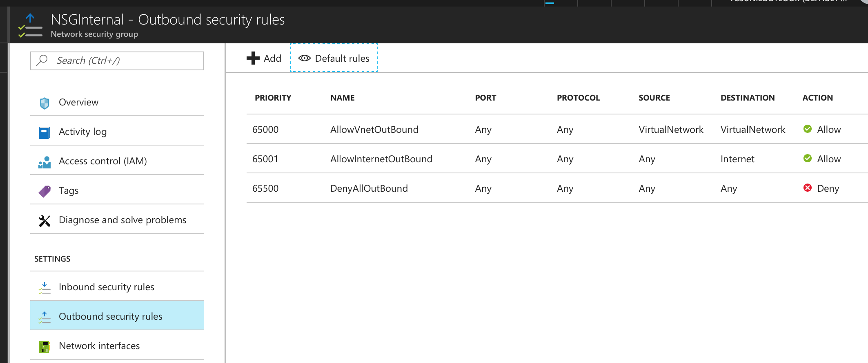
Task: Click the Outbound security rules icon
Action: coord(45,317)
